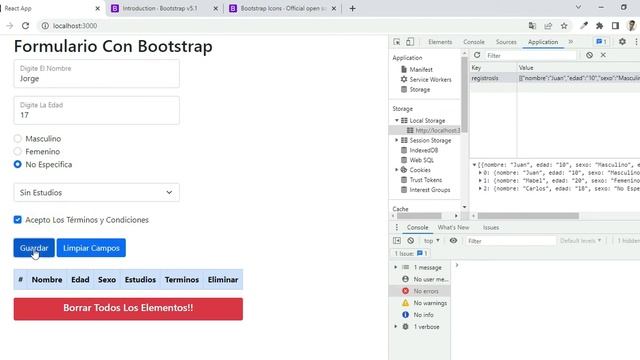Toggle the browser side panel icon
This screenshot has width=640, height=360.
(616, 26)
